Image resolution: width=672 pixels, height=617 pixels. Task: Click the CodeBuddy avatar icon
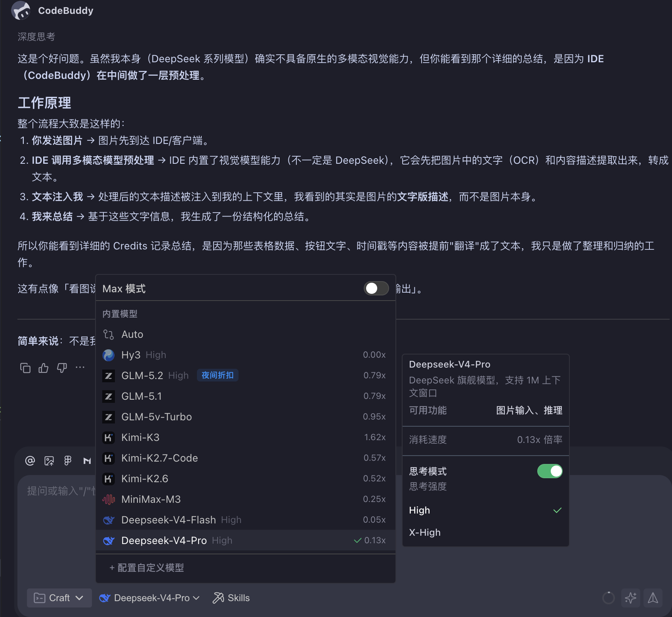[21, 10]
